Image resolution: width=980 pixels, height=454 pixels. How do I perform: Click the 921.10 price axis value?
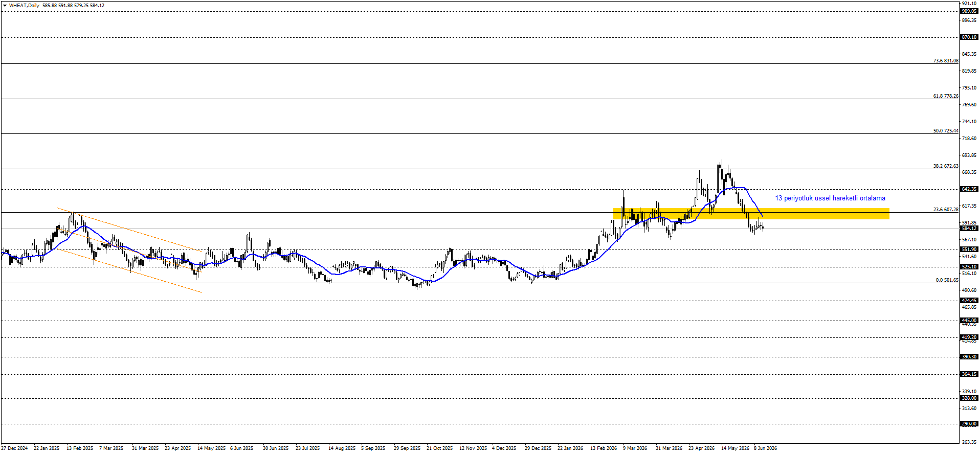(x=969, y=4)
